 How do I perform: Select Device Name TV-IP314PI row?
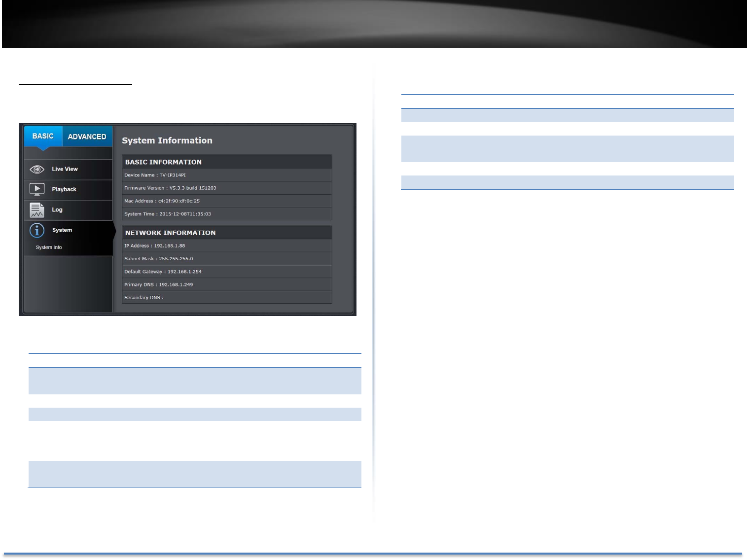point(227,175)
